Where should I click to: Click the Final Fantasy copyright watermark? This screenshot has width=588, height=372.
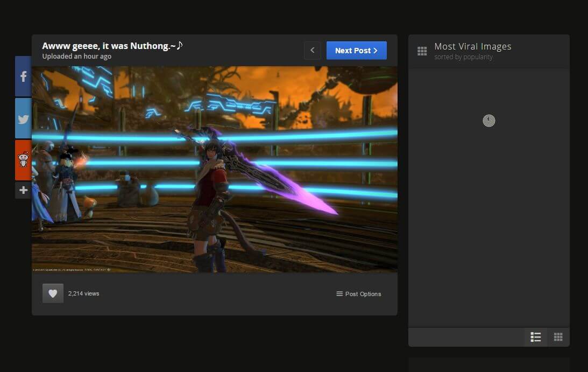71,269
